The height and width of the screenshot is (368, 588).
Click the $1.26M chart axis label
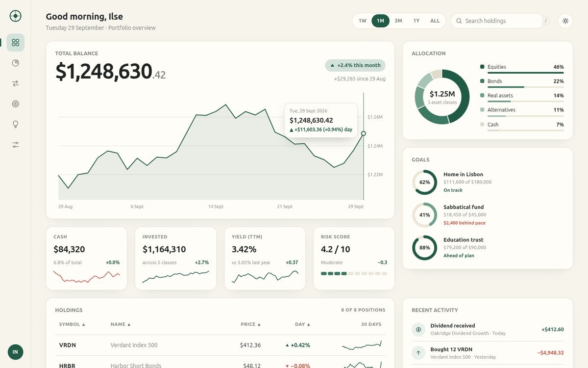coord(375,117)
